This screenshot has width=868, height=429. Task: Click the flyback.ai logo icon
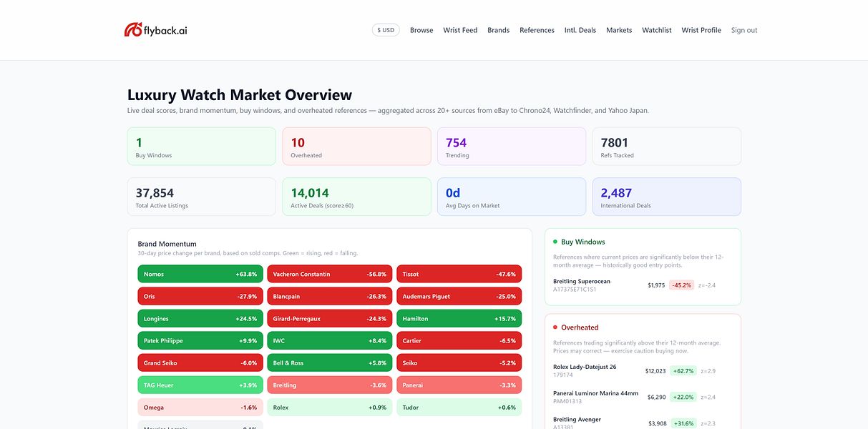point(133,30)
